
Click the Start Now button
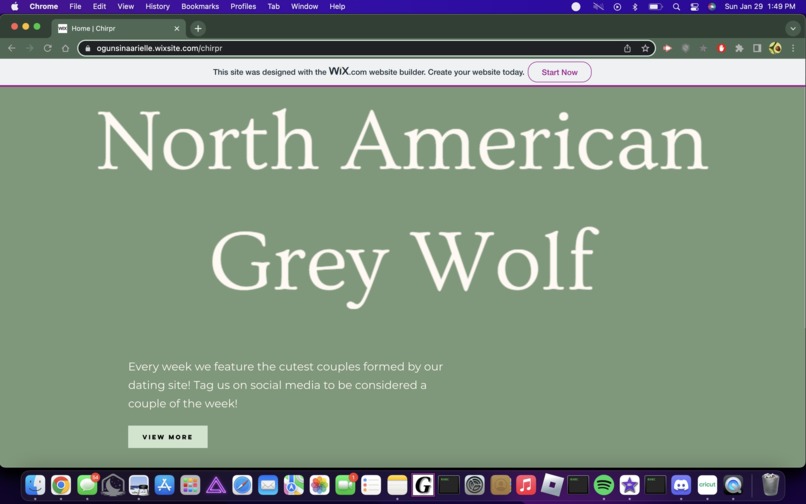pyautogui.click(x=559, y=72)
